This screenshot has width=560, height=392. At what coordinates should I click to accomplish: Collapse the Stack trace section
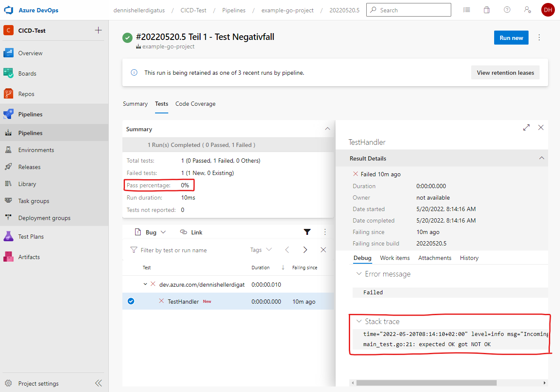[x=359, y=321]
